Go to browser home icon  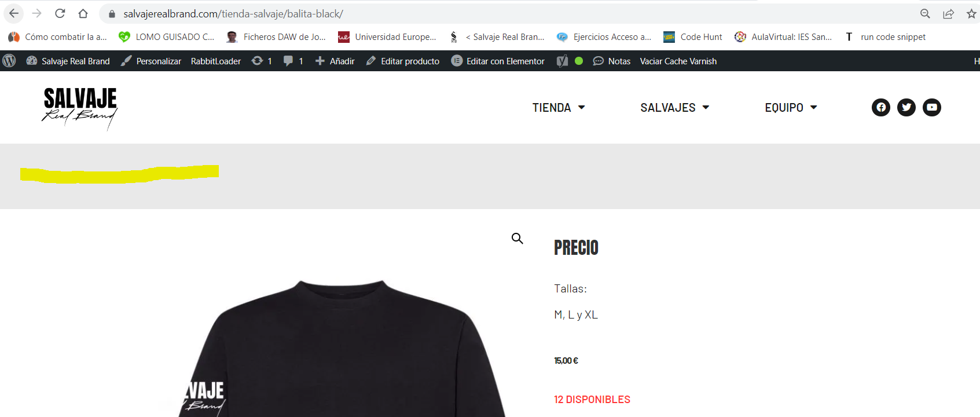click(83, 13)
